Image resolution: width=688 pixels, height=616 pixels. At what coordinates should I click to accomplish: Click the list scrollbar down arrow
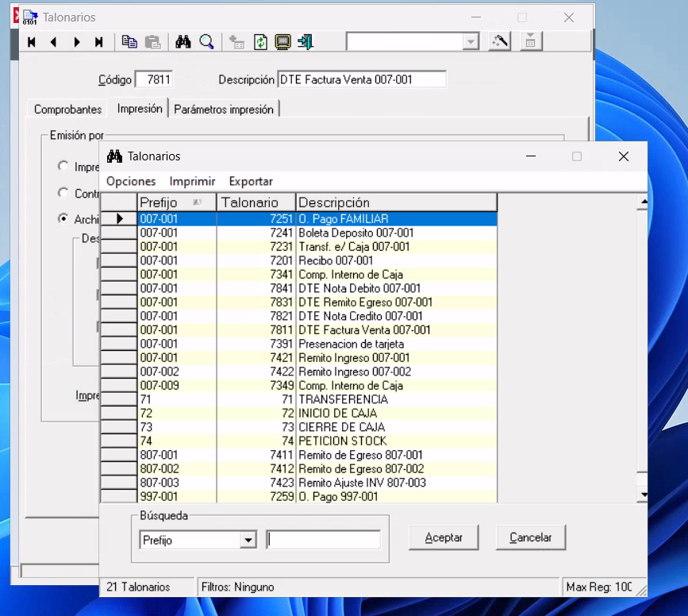pos(643,495)
